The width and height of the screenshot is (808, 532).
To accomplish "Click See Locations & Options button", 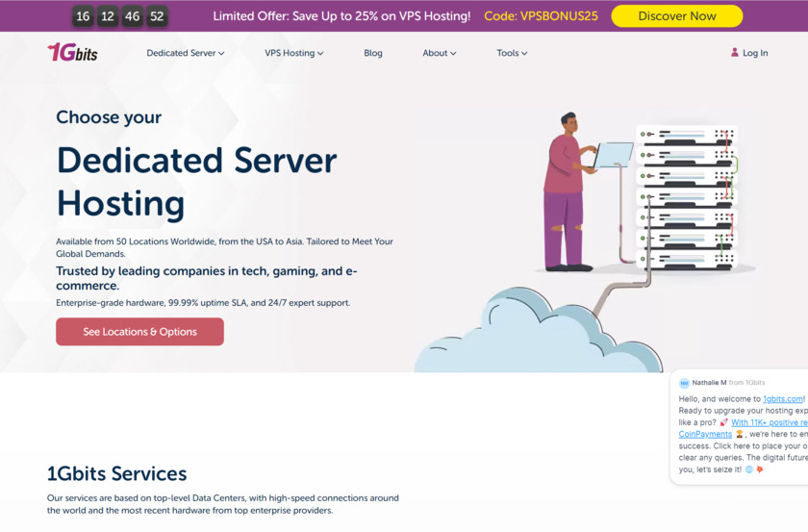I will click(x=139, y=332).
